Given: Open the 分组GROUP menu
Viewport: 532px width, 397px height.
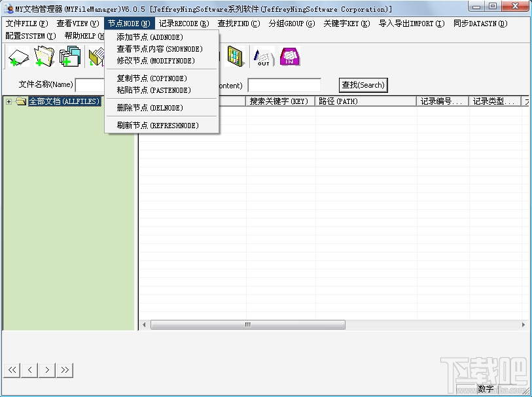Looking at the screenshot, I should click(291, 24).
